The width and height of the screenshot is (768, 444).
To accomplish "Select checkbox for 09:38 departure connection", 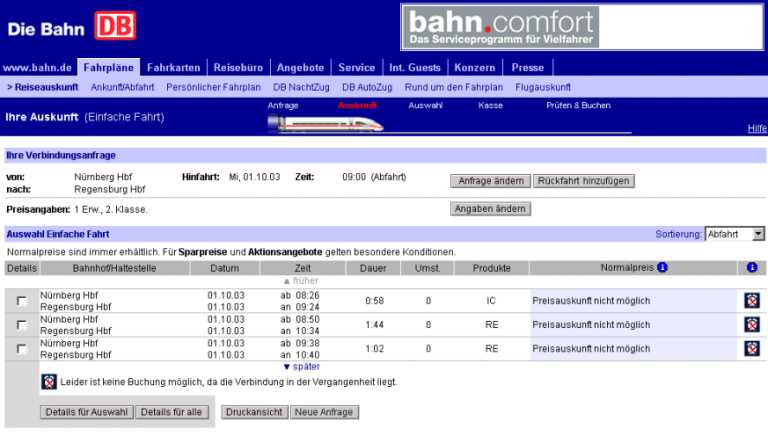I will point(22,348).
